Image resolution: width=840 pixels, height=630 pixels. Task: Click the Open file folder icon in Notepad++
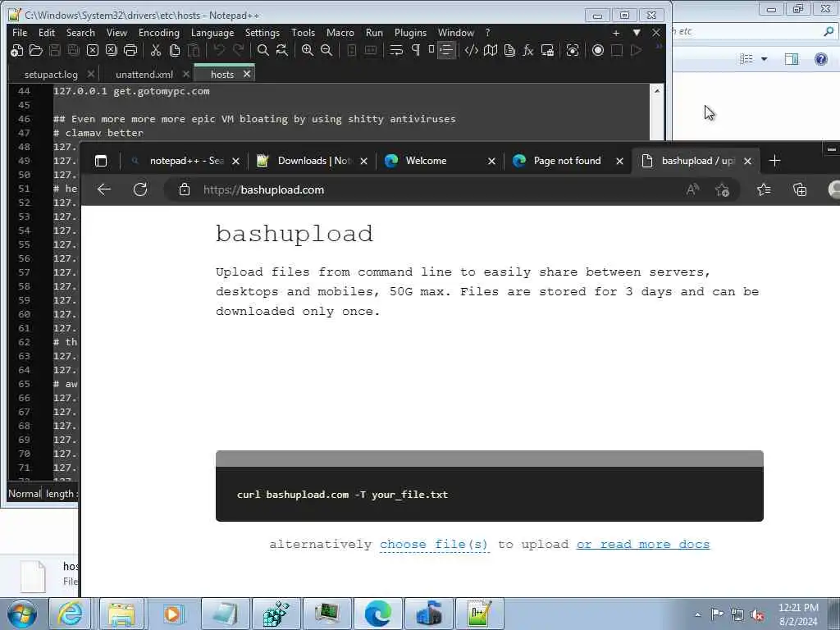tap(36, 50)
